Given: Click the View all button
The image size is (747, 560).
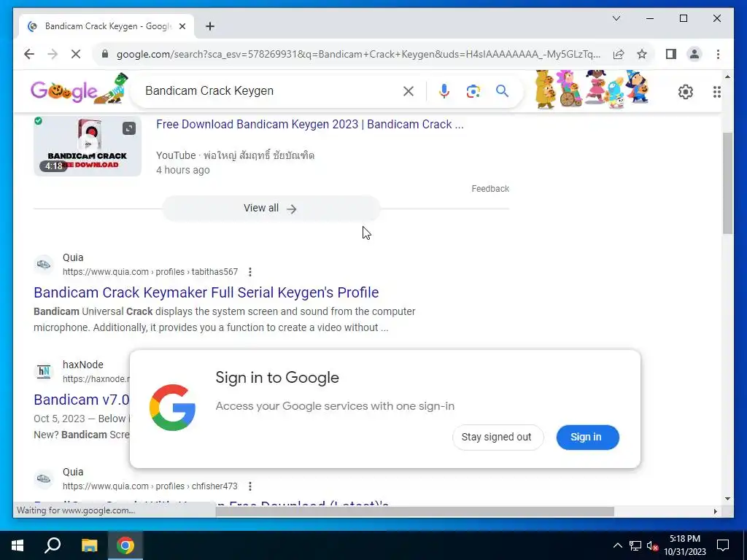Looking at the screenshot, I should [271, 209].
